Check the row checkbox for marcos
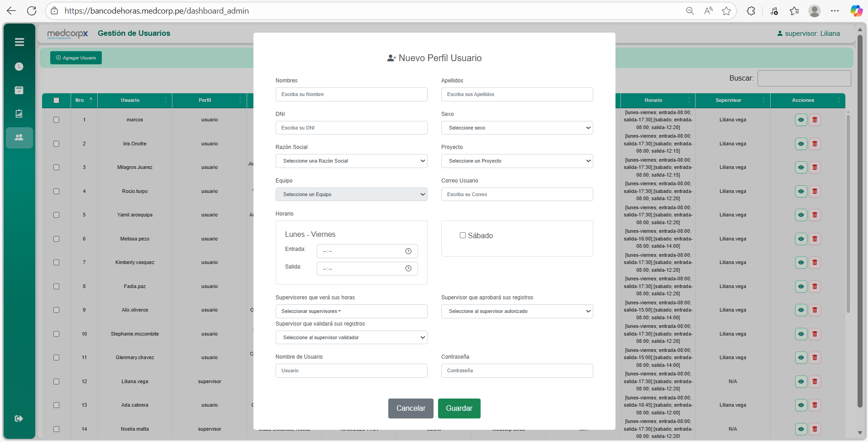The image size is (868, 442). point(56,120)
